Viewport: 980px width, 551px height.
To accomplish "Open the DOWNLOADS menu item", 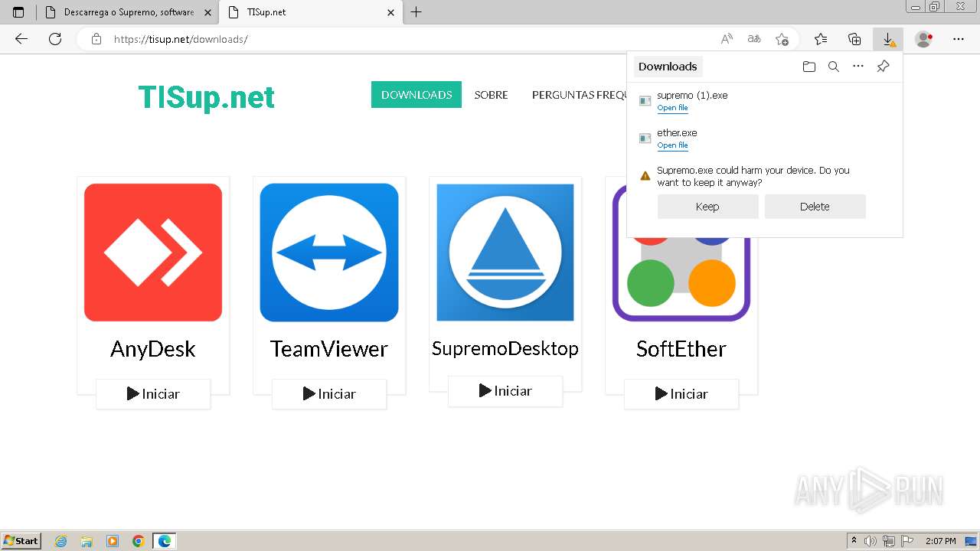I will pos(416,95).
